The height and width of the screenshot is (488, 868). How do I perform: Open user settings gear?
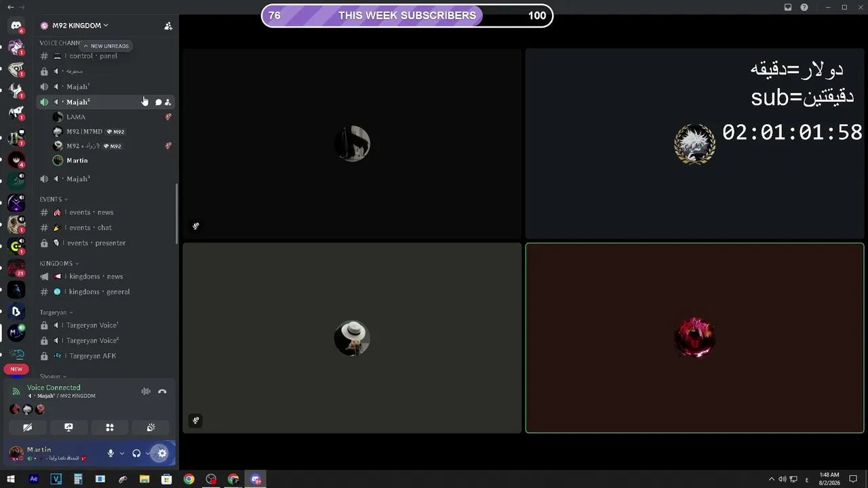tap(162, 453)
